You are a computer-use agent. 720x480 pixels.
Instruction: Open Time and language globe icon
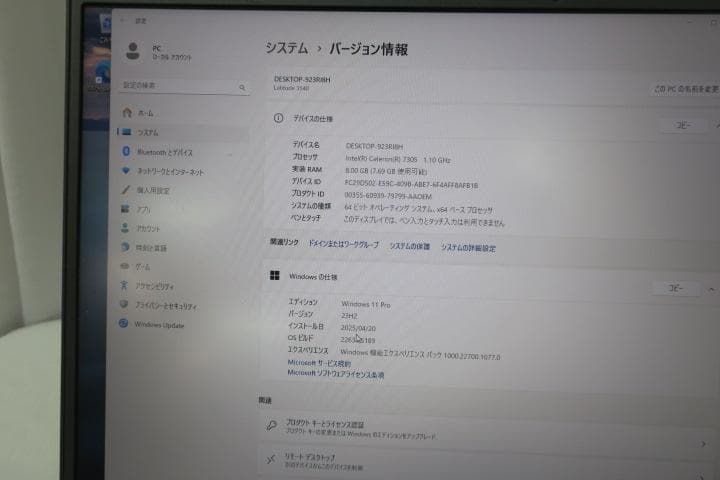tap(125, 247)
